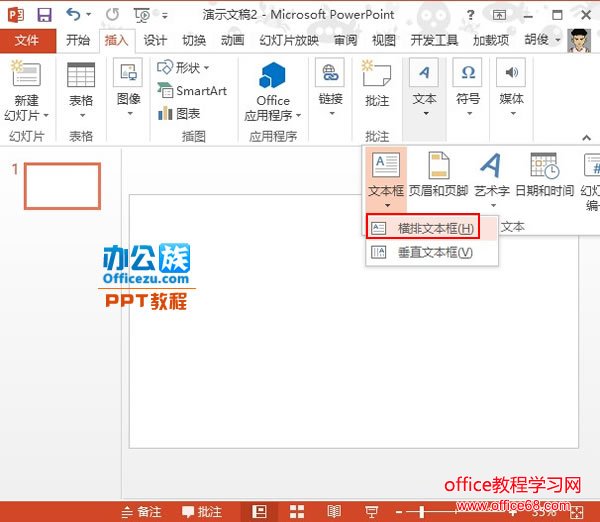Click the 文本框 text box icon
This screenshot has height=522, width=600.
tap(386, 164)
